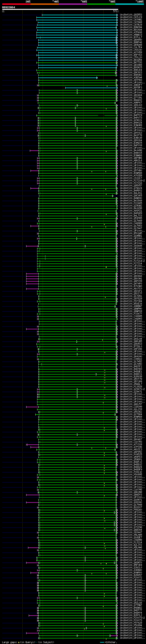Click the UniRef100_B3N0R8 label
146x644 pixels.
[131, 125]
